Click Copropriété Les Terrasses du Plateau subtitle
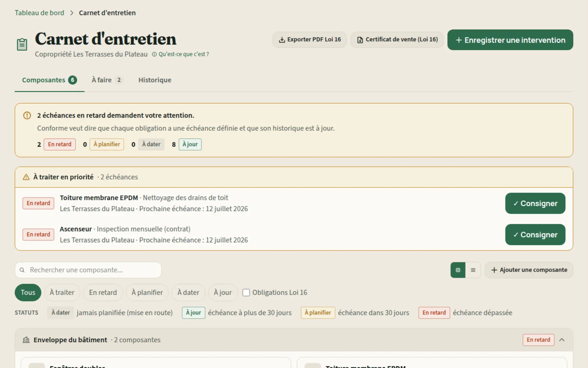Viewport: 588px width, 368px height. coord(91,54)
